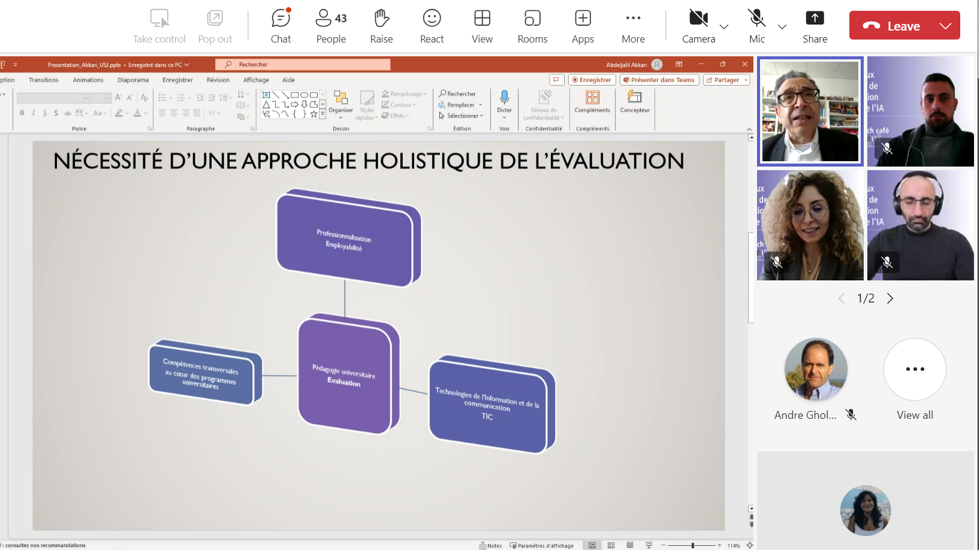Select the oval shape in gallery
Image resolution: width=980 pixels, height=550 pixels.
[x=304, y=95]
